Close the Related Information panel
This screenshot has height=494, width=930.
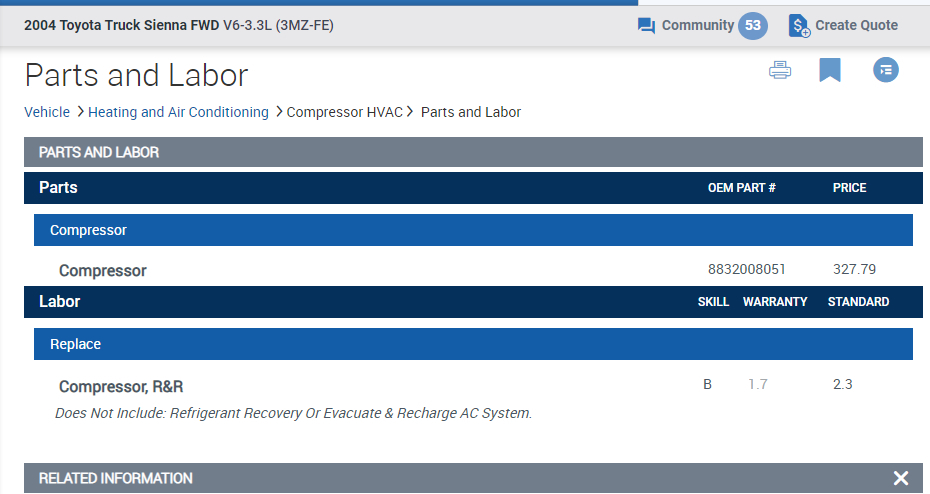901,478
